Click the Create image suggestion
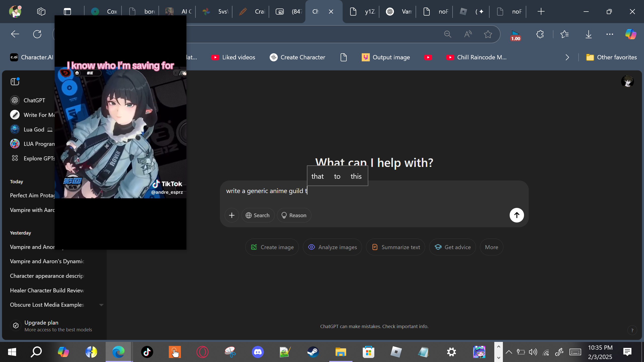 (272, 247)
